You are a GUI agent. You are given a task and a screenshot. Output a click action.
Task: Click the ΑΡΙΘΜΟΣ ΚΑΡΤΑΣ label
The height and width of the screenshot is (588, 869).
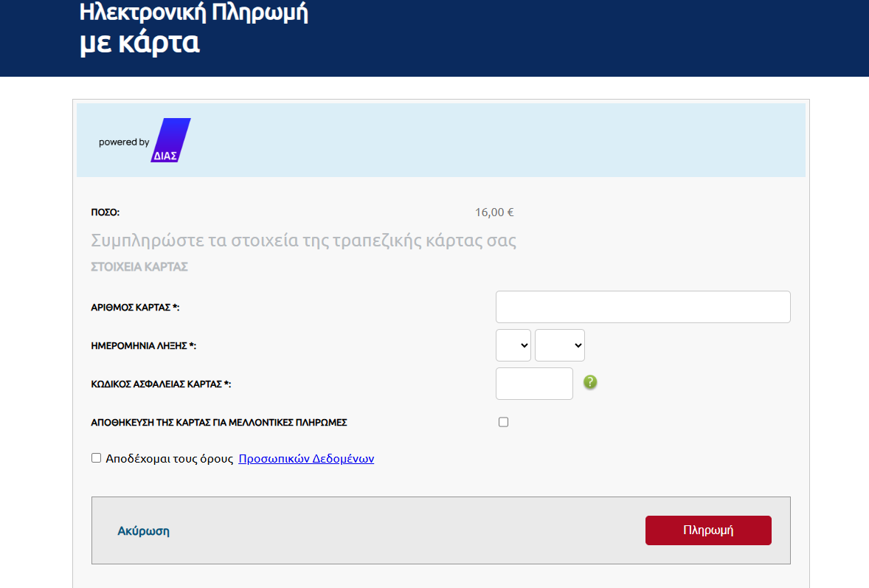click(x=135, y=308)
